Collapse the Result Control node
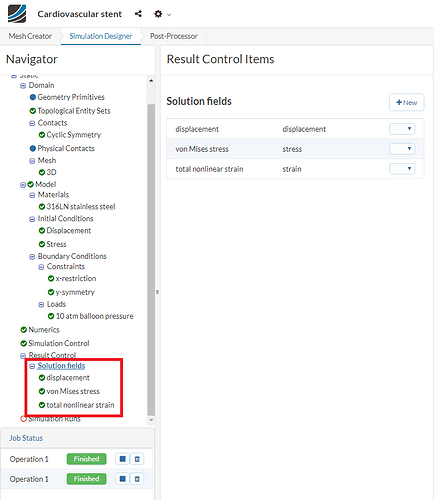This screenshot has height=500, width=434. click(23, 356)
